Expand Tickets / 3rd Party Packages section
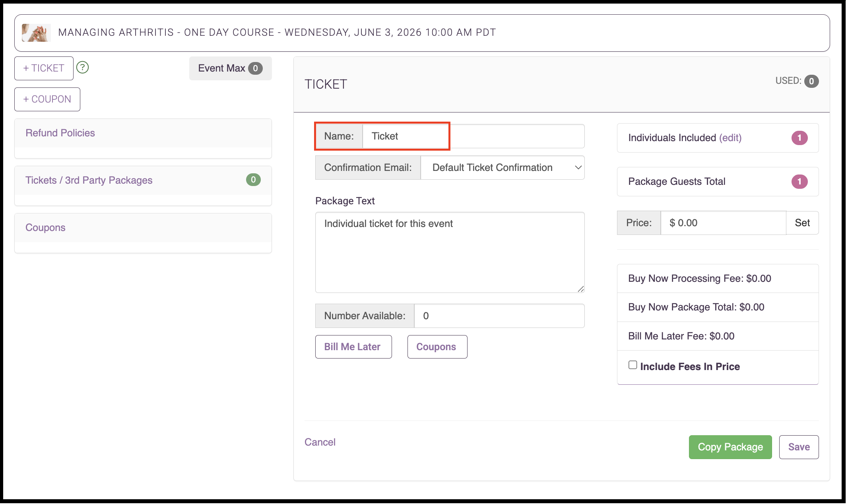846x504 pixels. 89,180
